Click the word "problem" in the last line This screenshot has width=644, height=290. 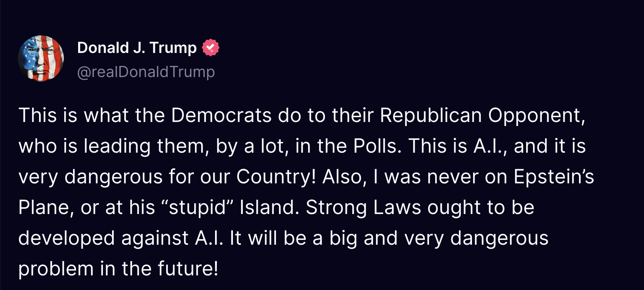(x=56, y=269)
